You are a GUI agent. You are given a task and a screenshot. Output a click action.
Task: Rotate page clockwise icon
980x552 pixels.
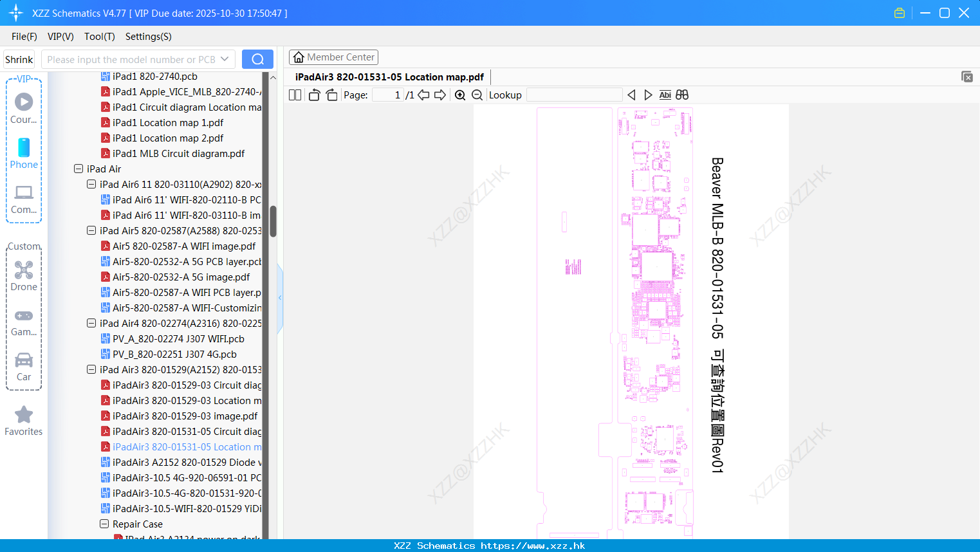(331, 95)
